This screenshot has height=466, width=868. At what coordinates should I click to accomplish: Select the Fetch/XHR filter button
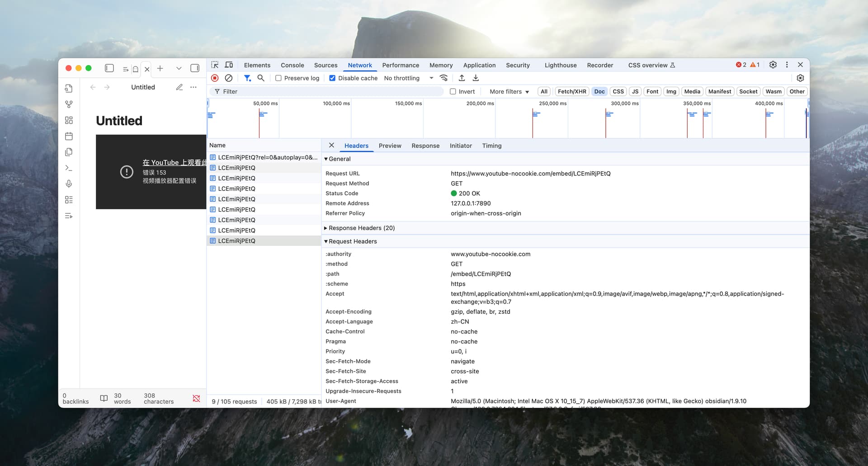click(x=571, y=92)
